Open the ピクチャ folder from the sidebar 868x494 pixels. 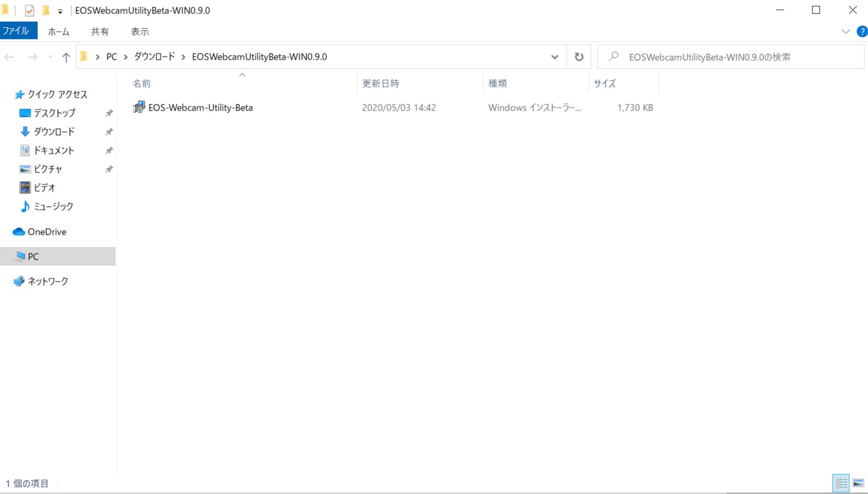tap(47, 169)
